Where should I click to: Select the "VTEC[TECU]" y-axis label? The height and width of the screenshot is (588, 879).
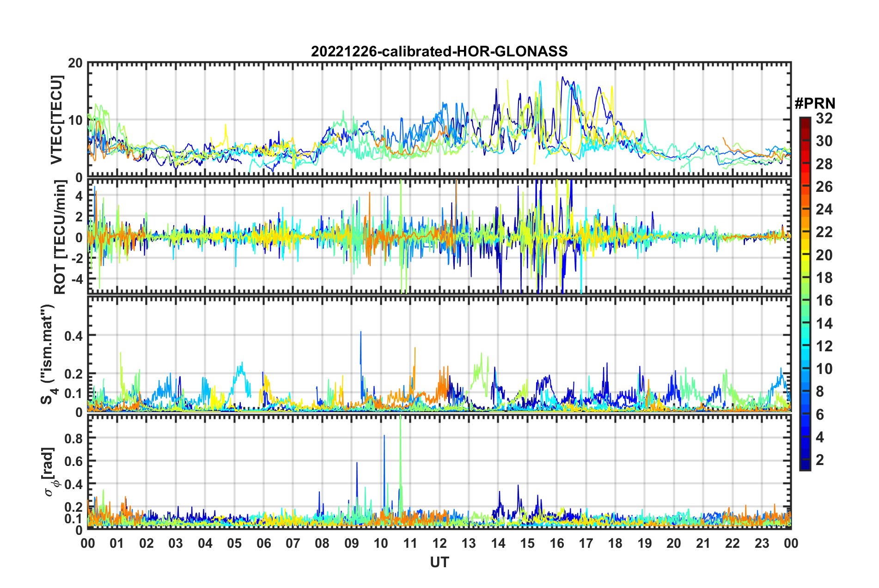pyautogui.click(x=56, y=120)
